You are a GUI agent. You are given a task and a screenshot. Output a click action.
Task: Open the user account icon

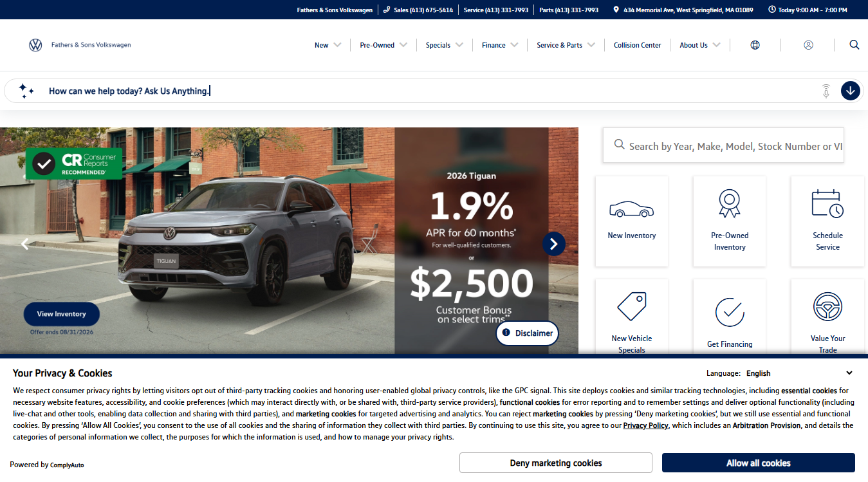click(x=808, y=45)
